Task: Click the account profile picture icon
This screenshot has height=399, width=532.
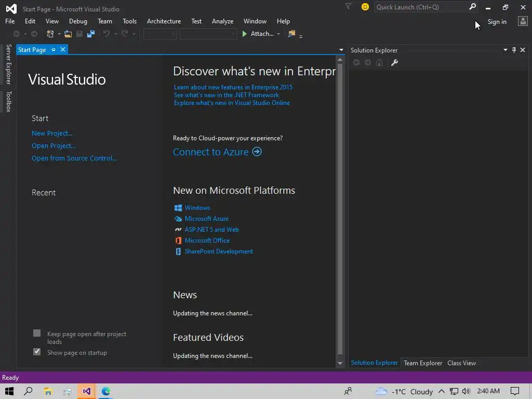Action: (x=523, y=21)
